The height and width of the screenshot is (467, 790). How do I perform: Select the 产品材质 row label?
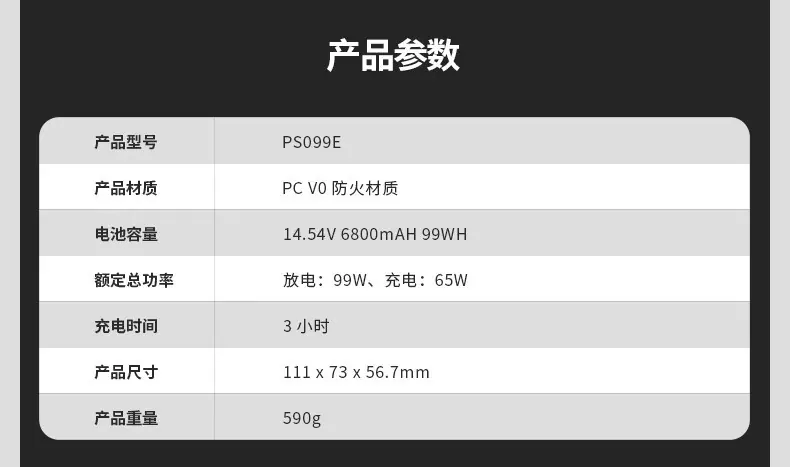126,188
